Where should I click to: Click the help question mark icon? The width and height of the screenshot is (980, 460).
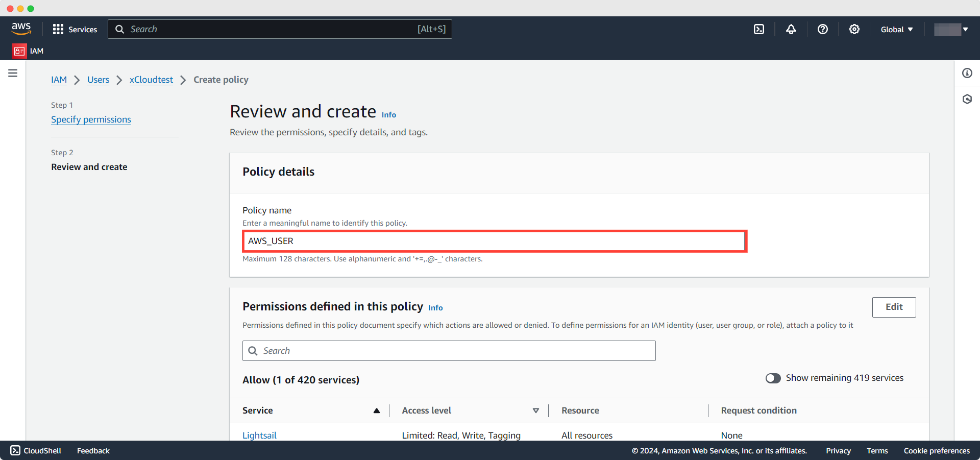[822, 29]
